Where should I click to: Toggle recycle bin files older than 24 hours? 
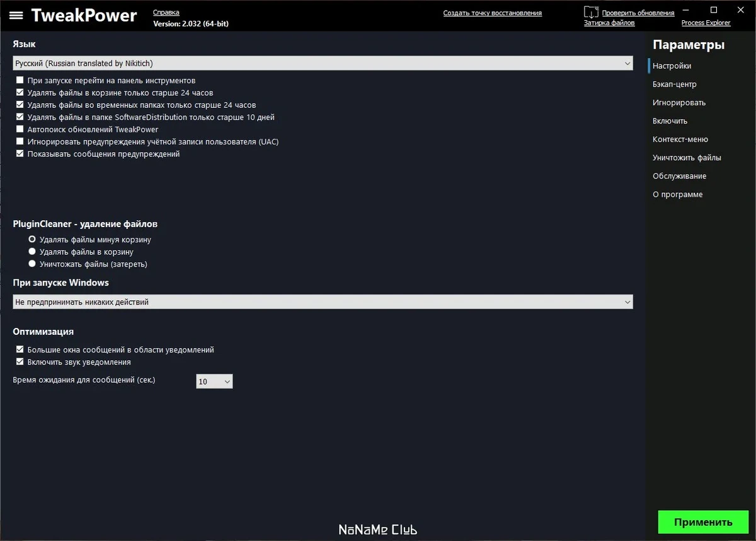pos(20,93)
